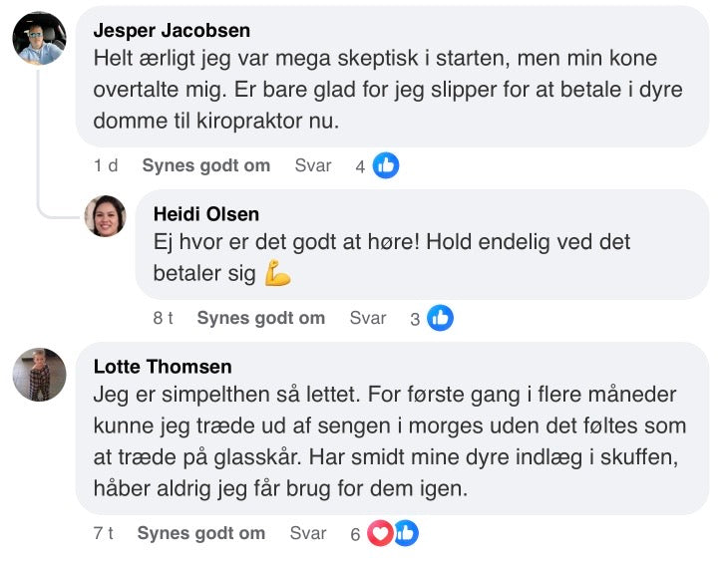The height and width of the screenshot is (562, 728).
Task: Click the like reaction icon on Jesper's comment
Action: point(386,165)
